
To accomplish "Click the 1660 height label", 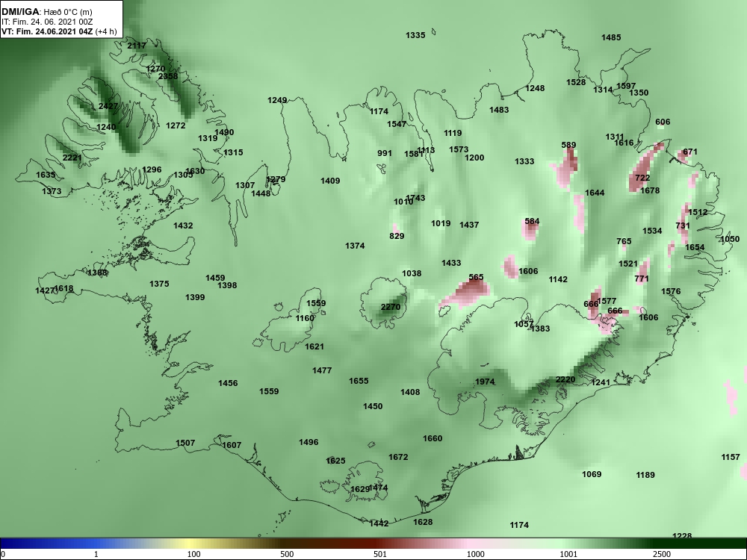I will coord(433,438).
